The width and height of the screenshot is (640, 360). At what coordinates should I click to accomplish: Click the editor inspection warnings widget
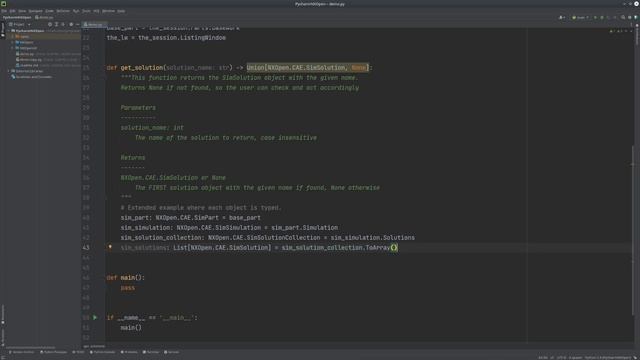click(621, 31)
